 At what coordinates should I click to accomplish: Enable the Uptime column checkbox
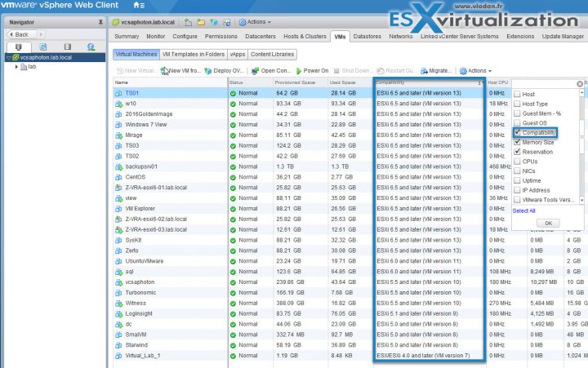[x=517, y=180]
